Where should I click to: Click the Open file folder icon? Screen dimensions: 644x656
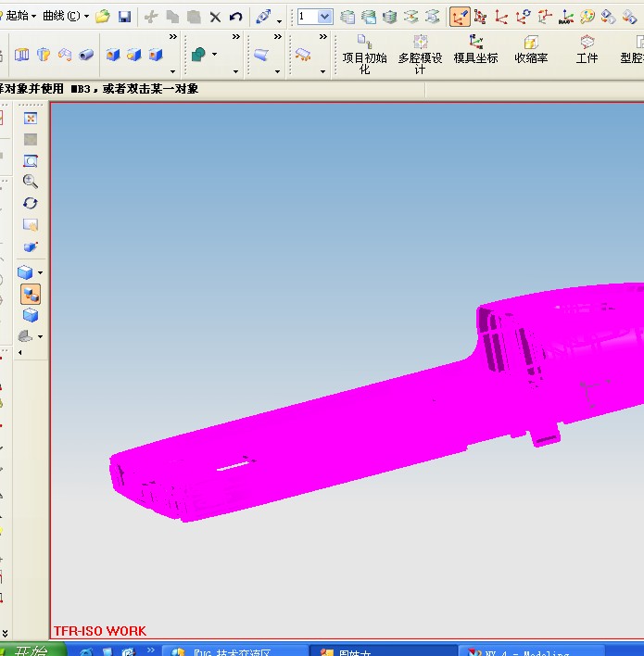[103, 17]
